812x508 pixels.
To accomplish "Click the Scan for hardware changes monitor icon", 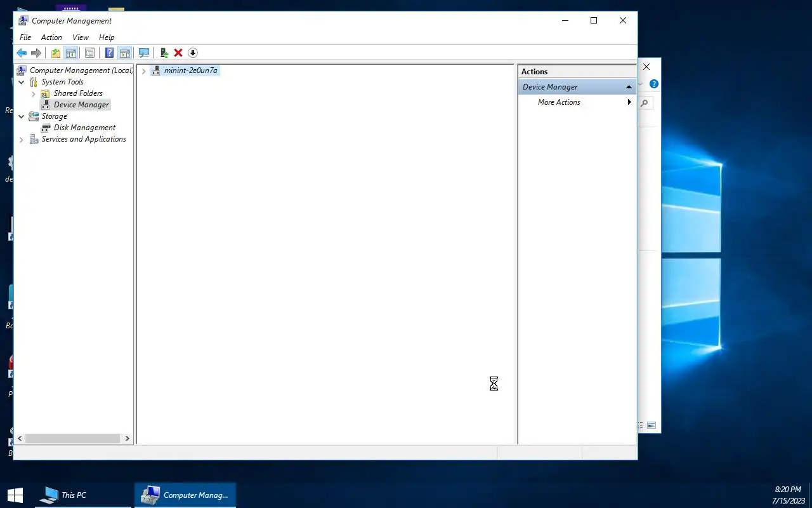I will (144, 53).
